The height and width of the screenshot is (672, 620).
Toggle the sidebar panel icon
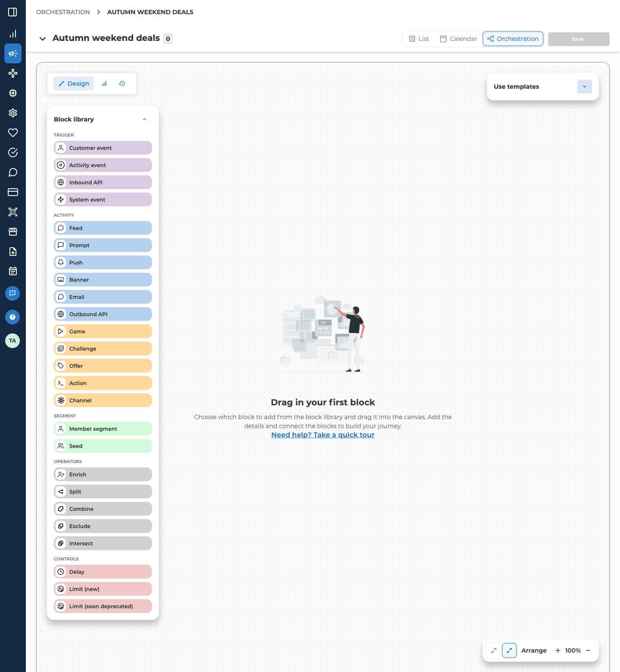point(12,12)
